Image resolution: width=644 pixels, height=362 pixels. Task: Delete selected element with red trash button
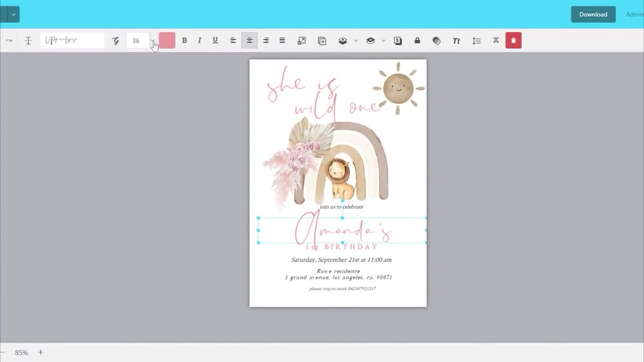click(513, 41)
